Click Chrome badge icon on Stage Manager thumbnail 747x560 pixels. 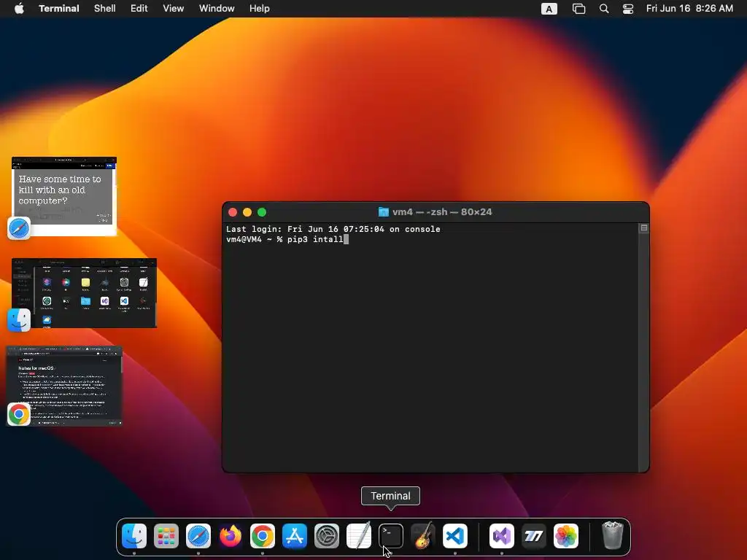tap(19, 414)
